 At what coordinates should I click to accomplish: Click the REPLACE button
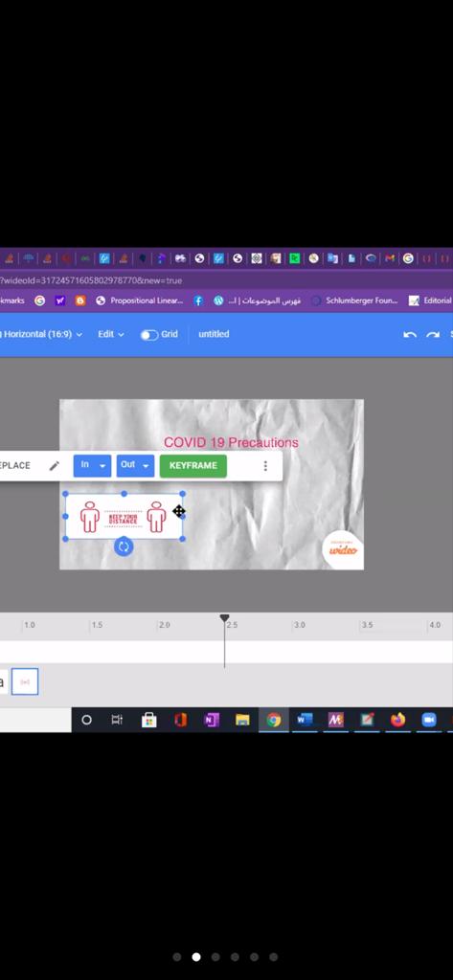pos(14,466)
